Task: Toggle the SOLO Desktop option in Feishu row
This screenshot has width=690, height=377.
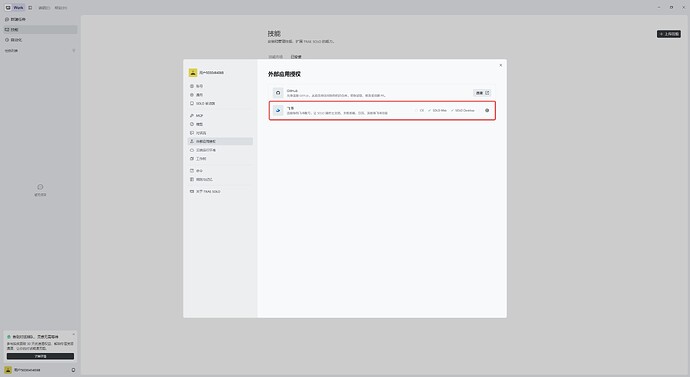Action: (x=463, y=110)
